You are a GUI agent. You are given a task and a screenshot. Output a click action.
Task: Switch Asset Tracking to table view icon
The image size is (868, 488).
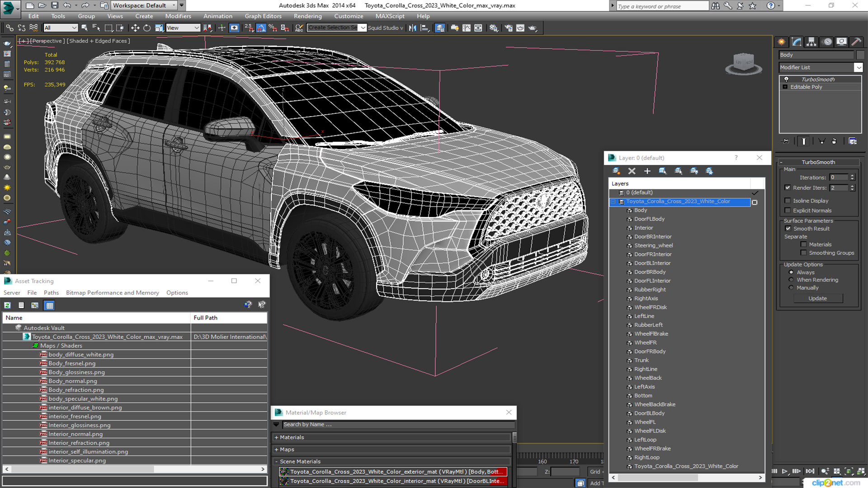(x=49, y=305)
